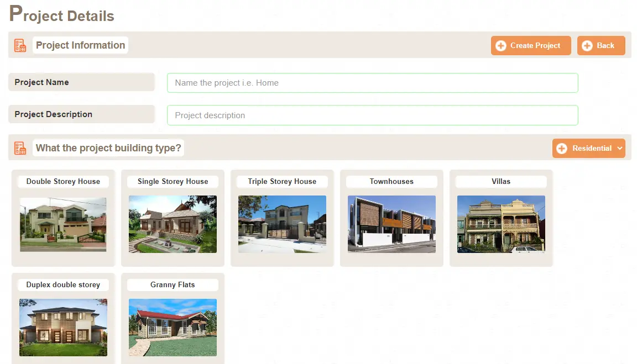Image resolution: width=637 pixels, height=364 pixels.
Task: Click the plus icon in Residential dropdown
Action: click(x=562, y=149)
